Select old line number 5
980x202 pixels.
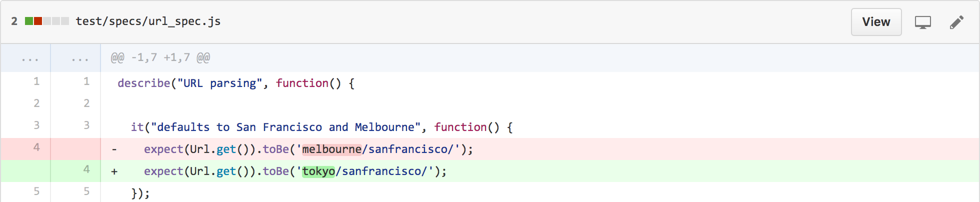pyautogui.click(x=36, y=191)
